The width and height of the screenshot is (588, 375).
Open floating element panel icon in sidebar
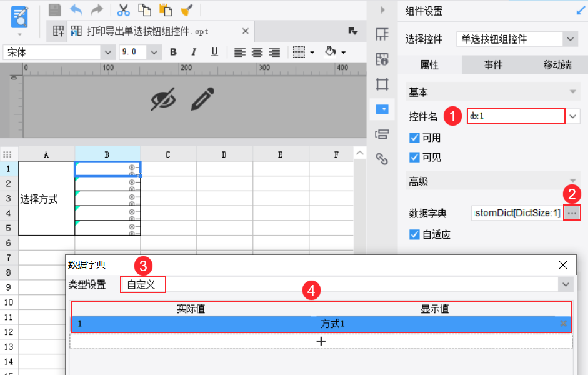pos(382,84)
